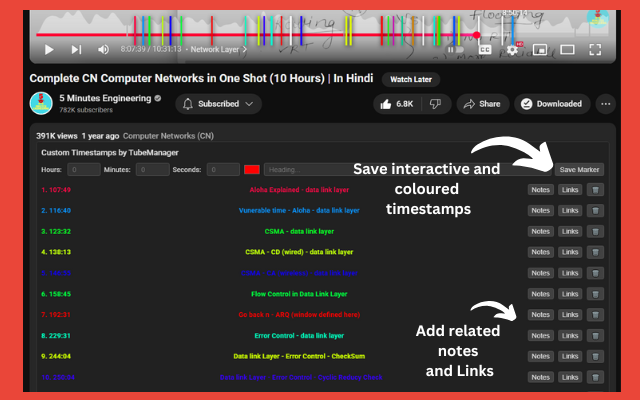Expand the Network Layer chapter chevron

coord(245,49)
